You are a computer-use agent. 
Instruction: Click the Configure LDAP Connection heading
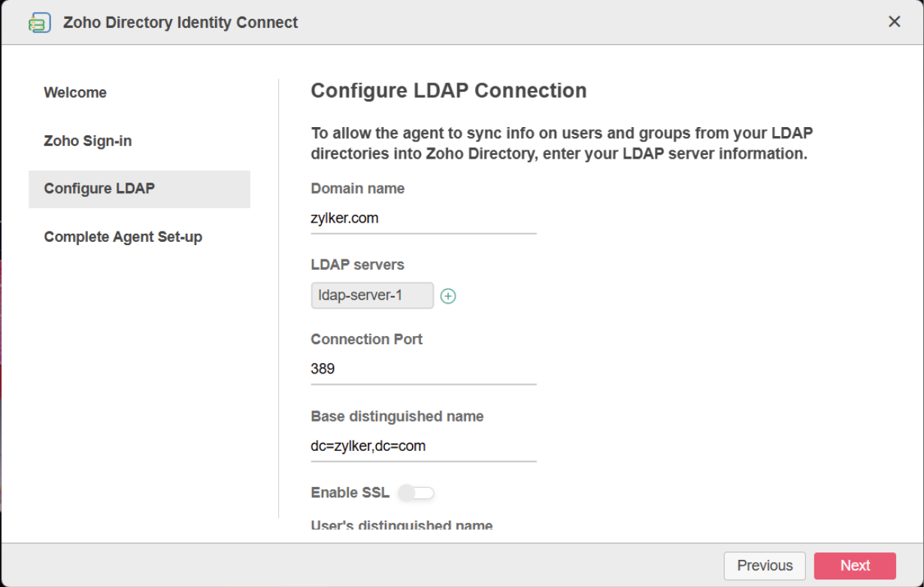tap(449, 90)
